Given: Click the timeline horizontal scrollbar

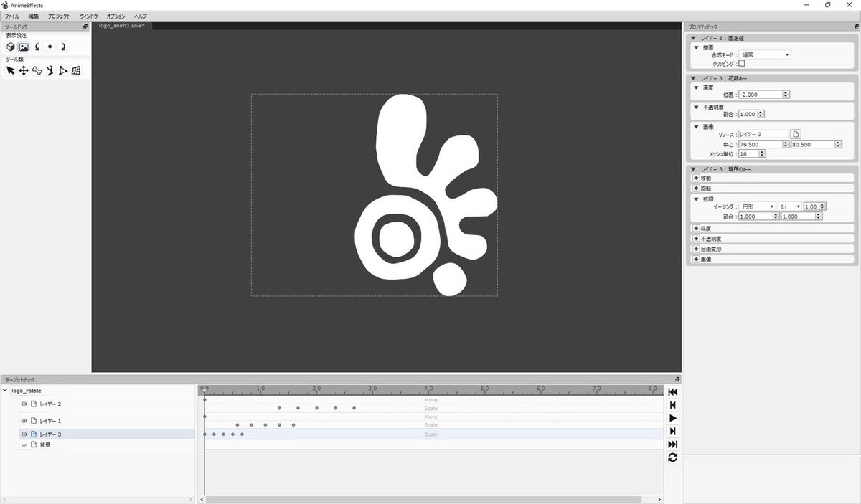Looking at the screenshot, I should coord(423,500).
